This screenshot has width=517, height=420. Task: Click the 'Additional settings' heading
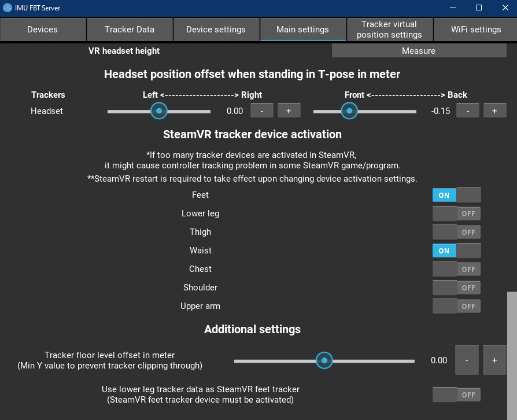coord(252,329)
